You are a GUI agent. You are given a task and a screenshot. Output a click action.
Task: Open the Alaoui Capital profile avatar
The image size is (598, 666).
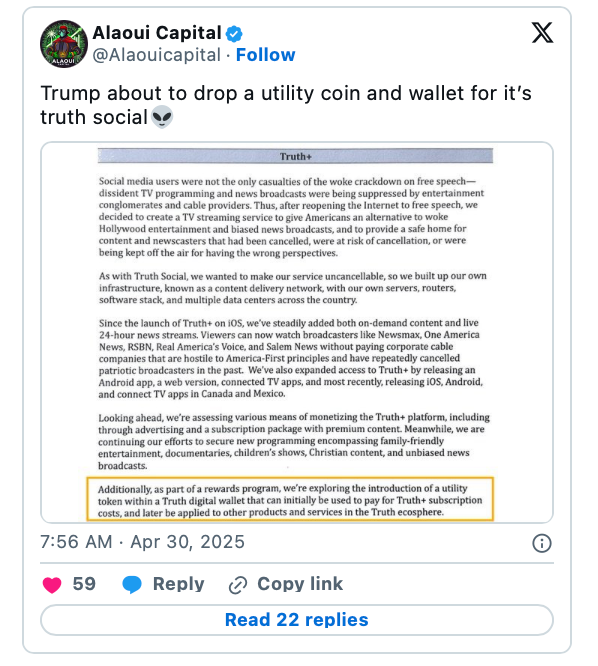(64, 44)
